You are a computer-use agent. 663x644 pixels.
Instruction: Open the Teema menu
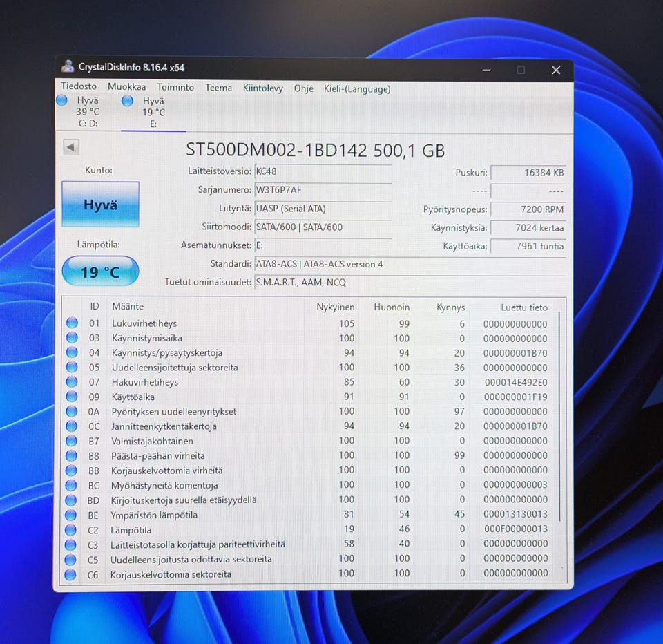(x=218, y=88)
